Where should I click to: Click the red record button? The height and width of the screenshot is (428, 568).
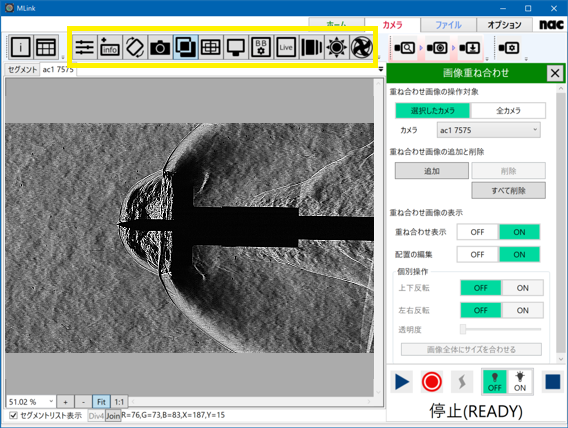pyautogui.click(x=431, y=382)
